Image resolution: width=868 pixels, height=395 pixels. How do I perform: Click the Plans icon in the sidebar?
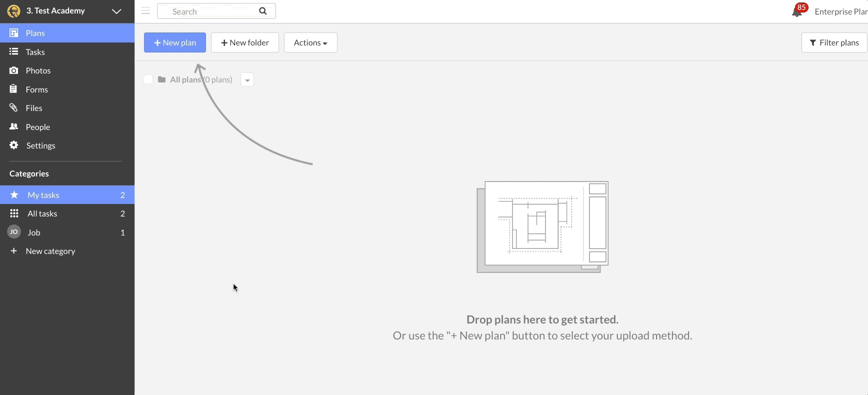tap(13, 32)
